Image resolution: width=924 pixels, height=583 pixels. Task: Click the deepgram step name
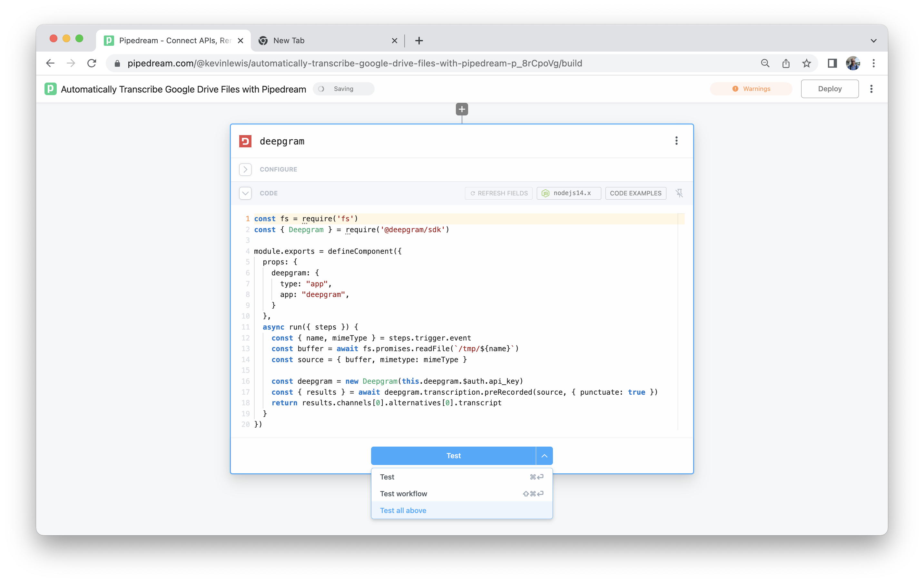point(282,141)
